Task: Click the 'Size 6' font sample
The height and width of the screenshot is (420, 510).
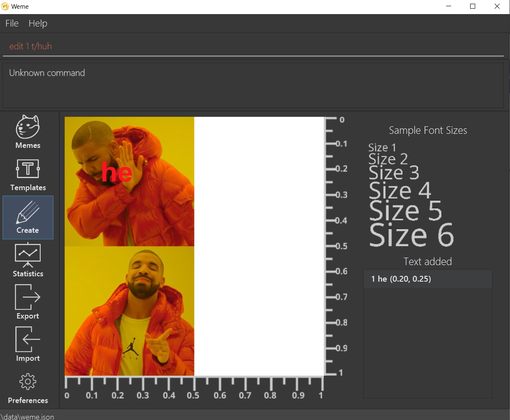Action: [411, 235]
